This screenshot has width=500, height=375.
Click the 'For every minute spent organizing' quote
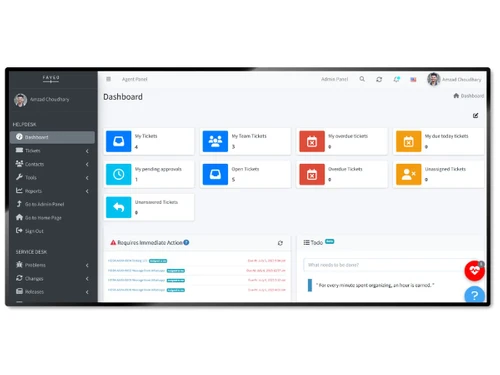click(x=375, y=285)
